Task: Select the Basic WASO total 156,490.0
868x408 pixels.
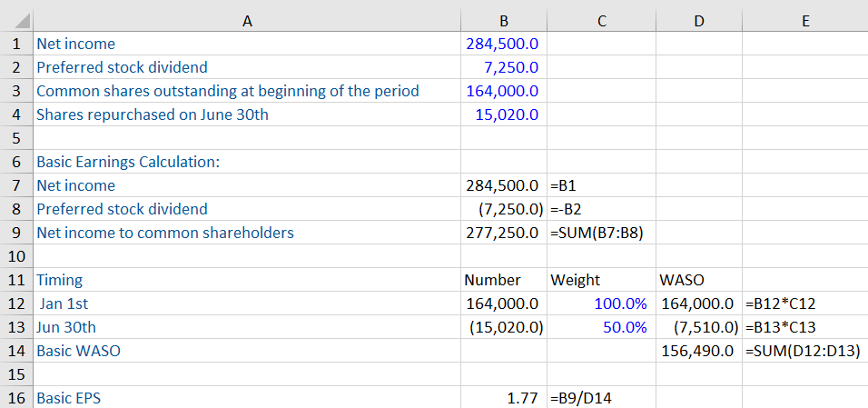Action: pos(697,351)
